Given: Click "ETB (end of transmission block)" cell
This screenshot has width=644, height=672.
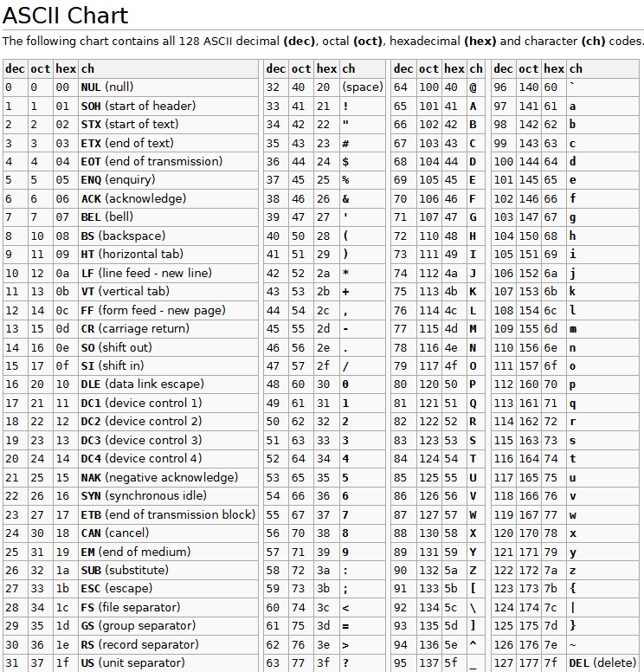Looking at the screenshot, I should [169, 514].
